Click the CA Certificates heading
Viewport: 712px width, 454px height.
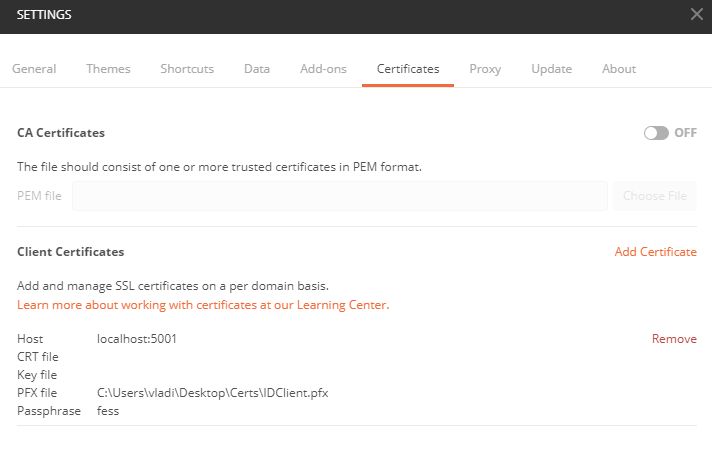[61, 133]
